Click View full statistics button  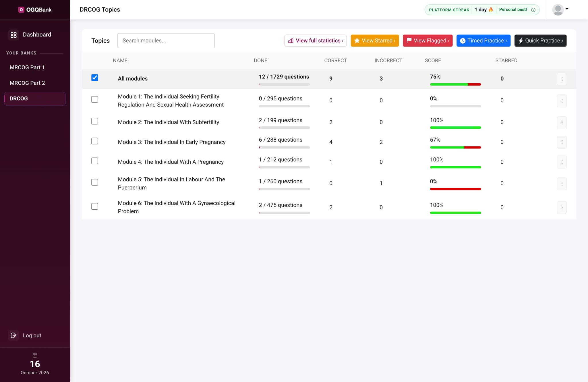pos(316,40)
